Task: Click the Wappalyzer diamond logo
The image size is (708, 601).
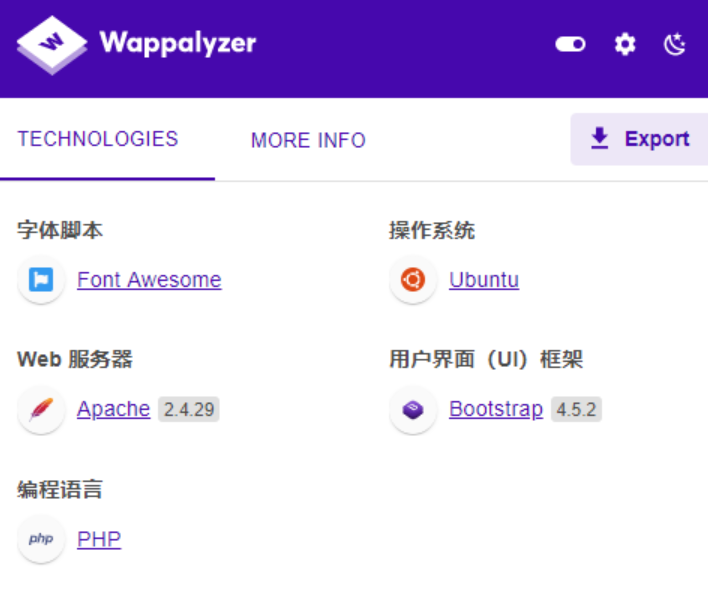Action: (52, 45)
